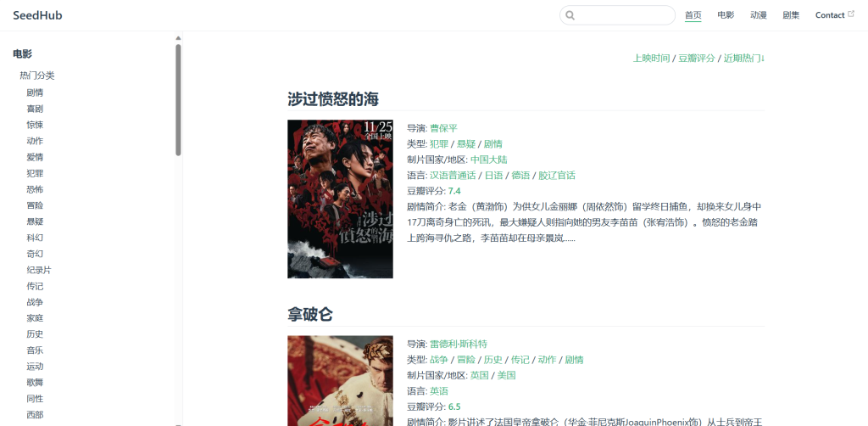Open the Contact nav link
This screenshot has height=426, width=868.
(x=830, y=15)
